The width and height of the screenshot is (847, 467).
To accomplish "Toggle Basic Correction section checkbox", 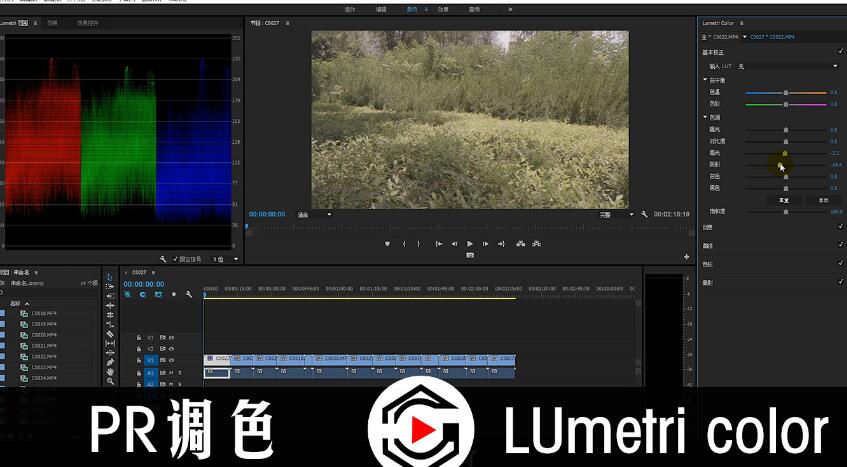I will [841, 52].
